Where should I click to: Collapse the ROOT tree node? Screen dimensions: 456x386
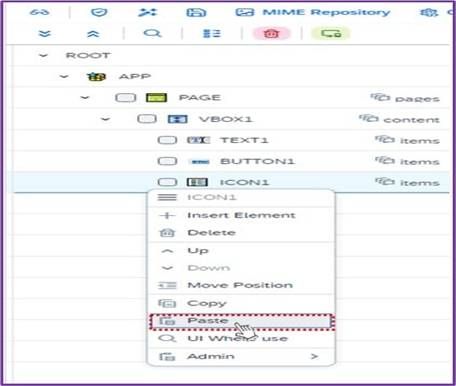(43, 56)
